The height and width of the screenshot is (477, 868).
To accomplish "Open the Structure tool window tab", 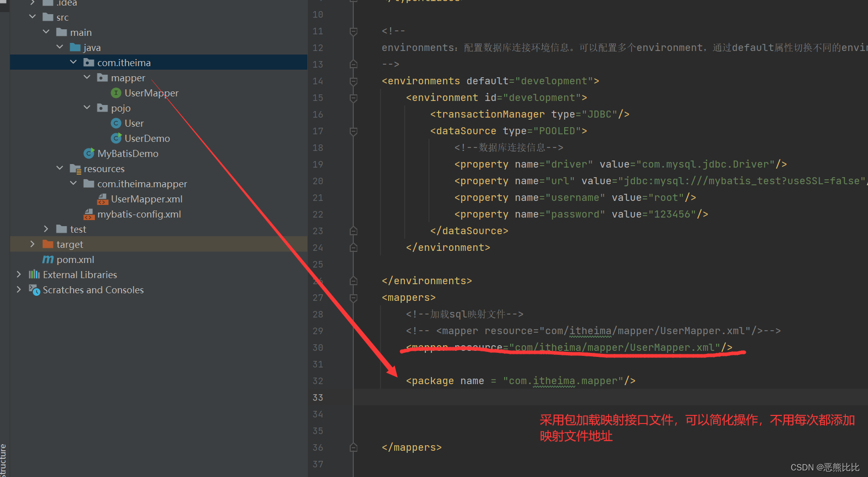I will (4, 459).
